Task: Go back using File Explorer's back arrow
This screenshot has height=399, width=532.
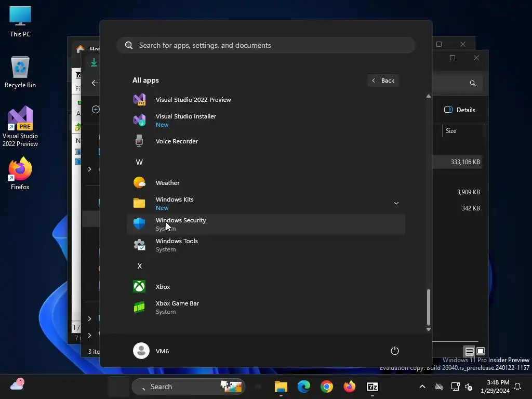Action: coord(95,83)
